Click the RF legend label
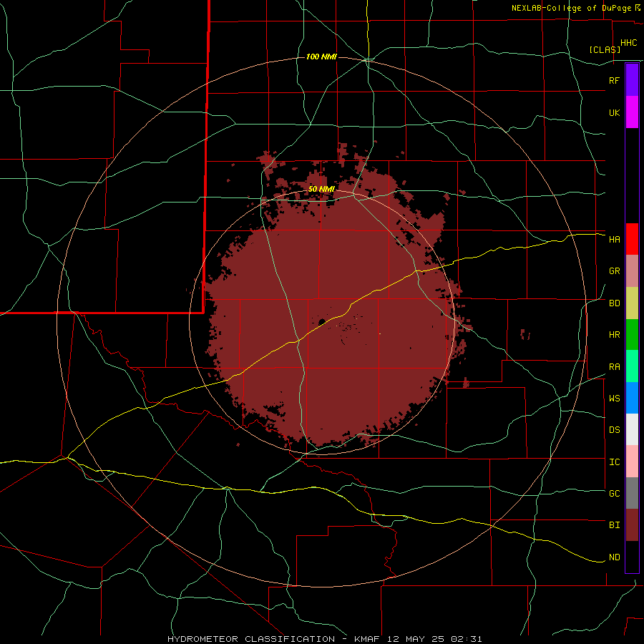This screenshot has width=644, height=644. (614, 80)
